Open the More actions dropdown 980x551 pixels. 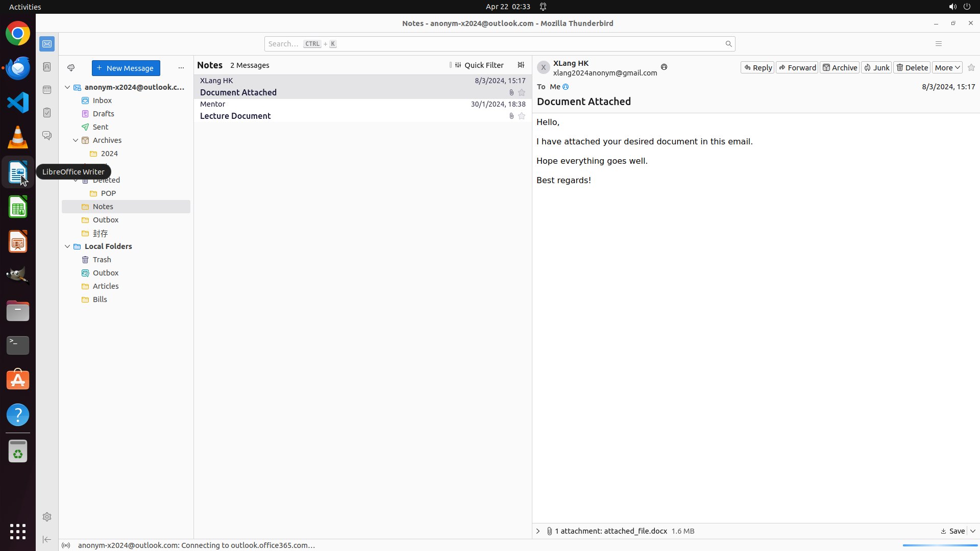pos(947,68)
